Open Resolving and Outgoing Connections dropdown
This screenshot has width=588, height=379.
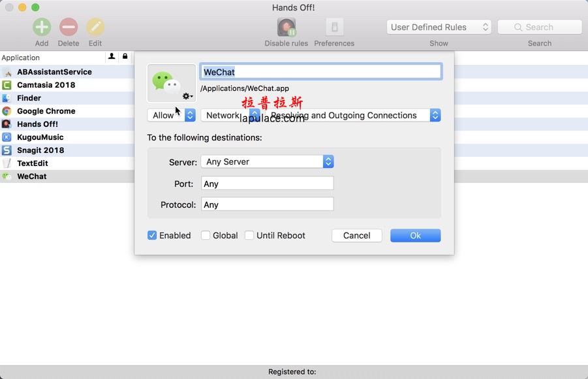(x=353, y=115)
